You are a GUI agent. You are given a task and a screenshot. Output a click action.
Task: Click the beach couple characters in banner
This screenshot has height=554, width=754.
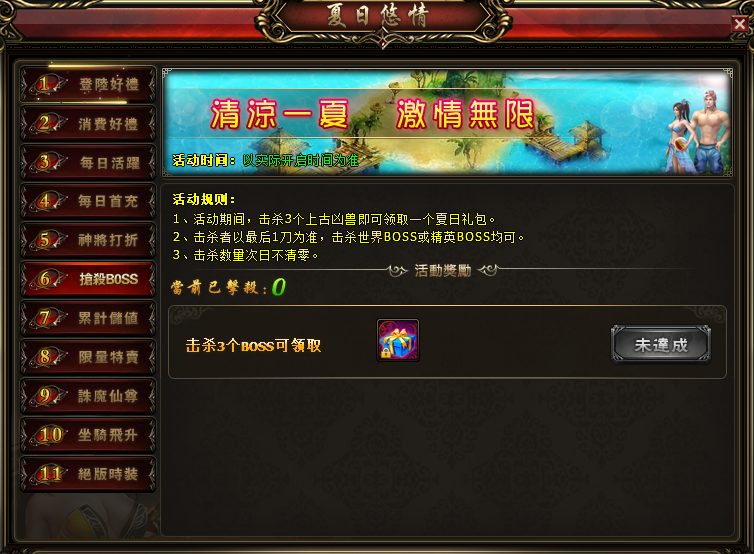(x=697, y=131)
